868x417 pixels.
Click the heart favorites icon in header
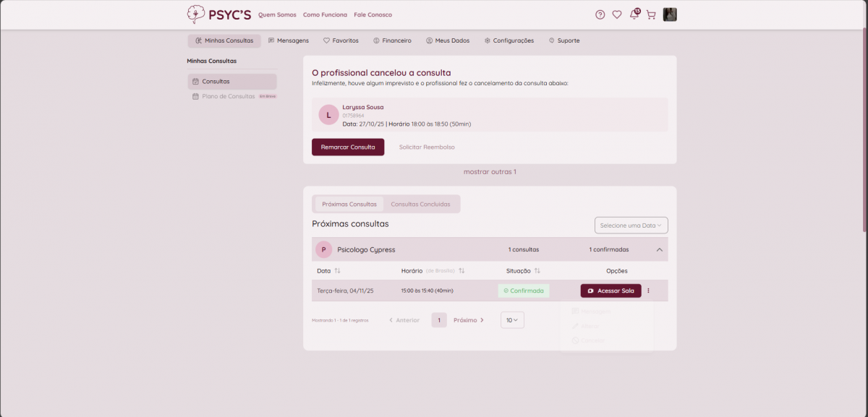pos(617,14)
